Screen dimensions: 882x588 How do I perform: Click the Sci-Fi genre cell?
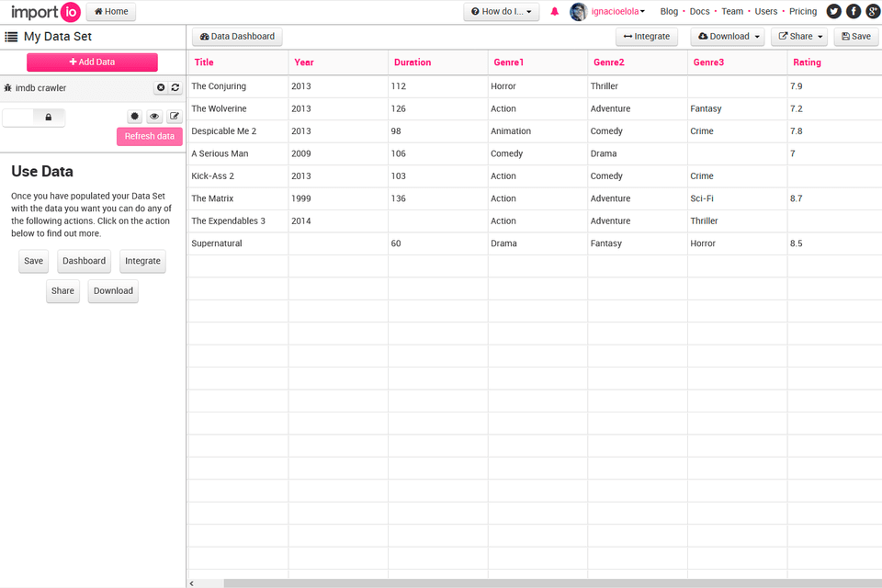[x=737, y=198]
